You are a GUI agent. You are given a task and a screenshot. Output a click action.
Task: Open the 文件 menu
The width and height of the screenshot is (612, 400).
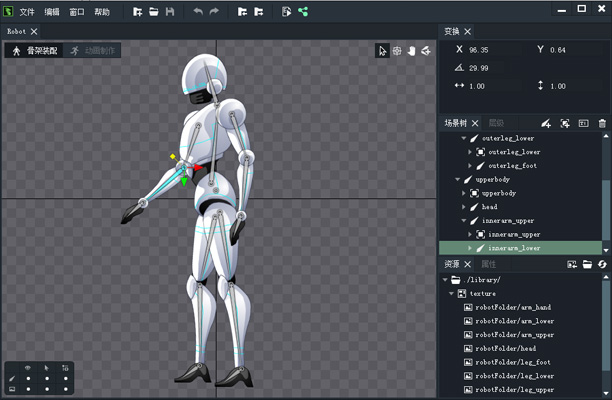click(27, 12)
